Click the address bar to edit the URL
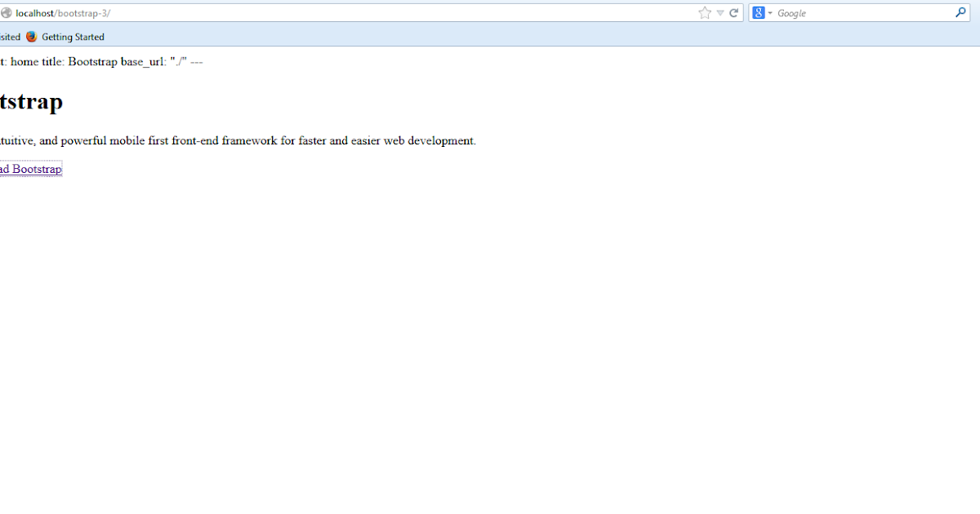Viewport: 980px width, 514px height. [327, 12]
